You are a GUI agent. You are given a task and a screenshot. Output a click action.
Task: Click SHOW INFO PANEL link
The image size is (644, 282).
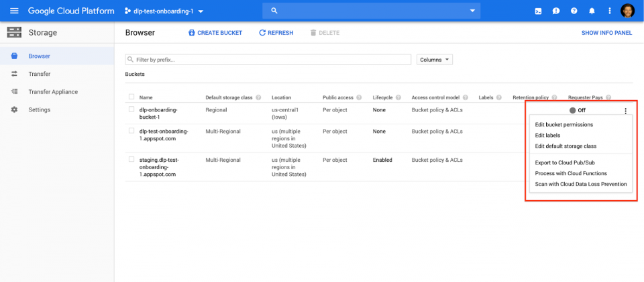pyautogui.click(x=606, y=33)
